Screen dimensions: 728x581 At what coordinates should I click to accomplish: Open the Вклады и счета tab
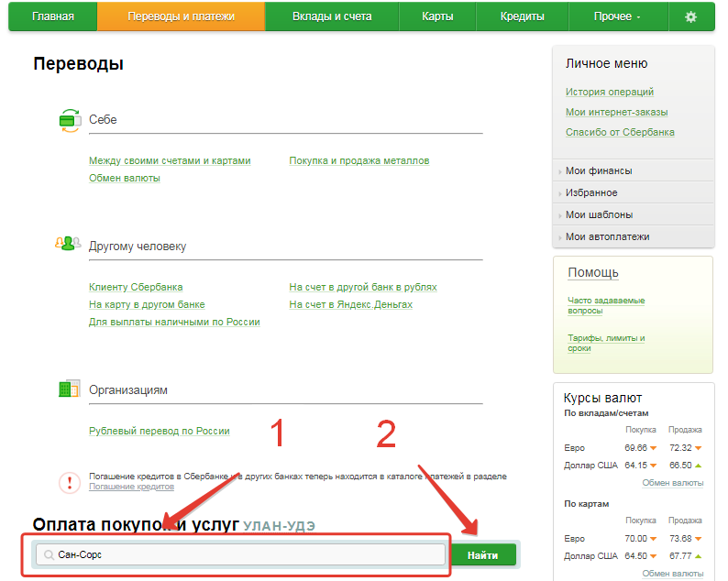pyautogui.click(x=332, y=16)
